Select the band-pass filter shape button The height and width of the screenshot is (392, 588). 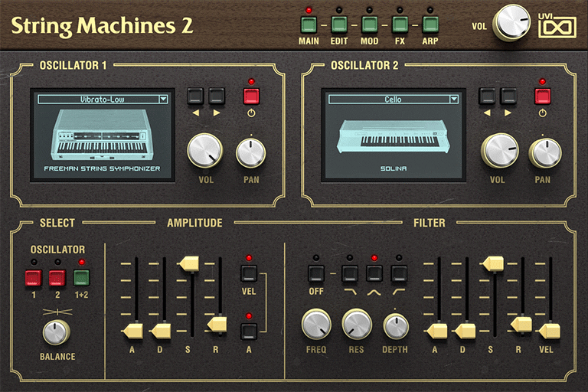[374, 273]
